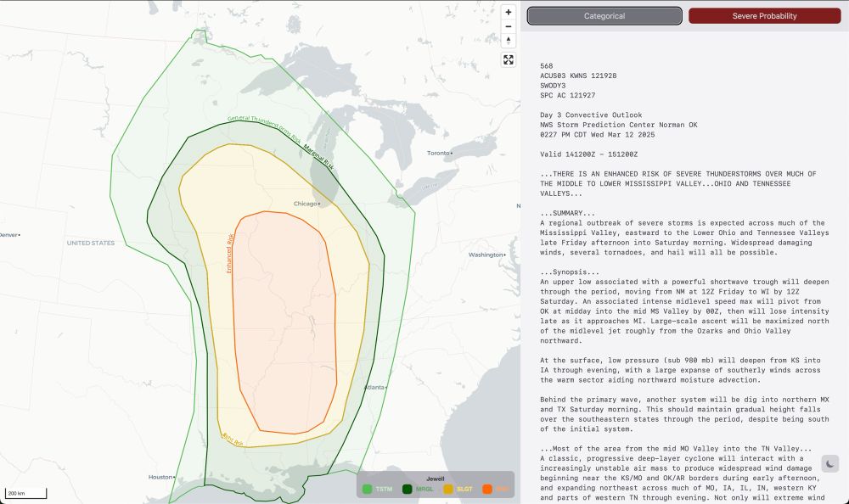The image size is (849, 504).
Task: Click the ...SUMMARY... section heading
Action: coord(567,213)
